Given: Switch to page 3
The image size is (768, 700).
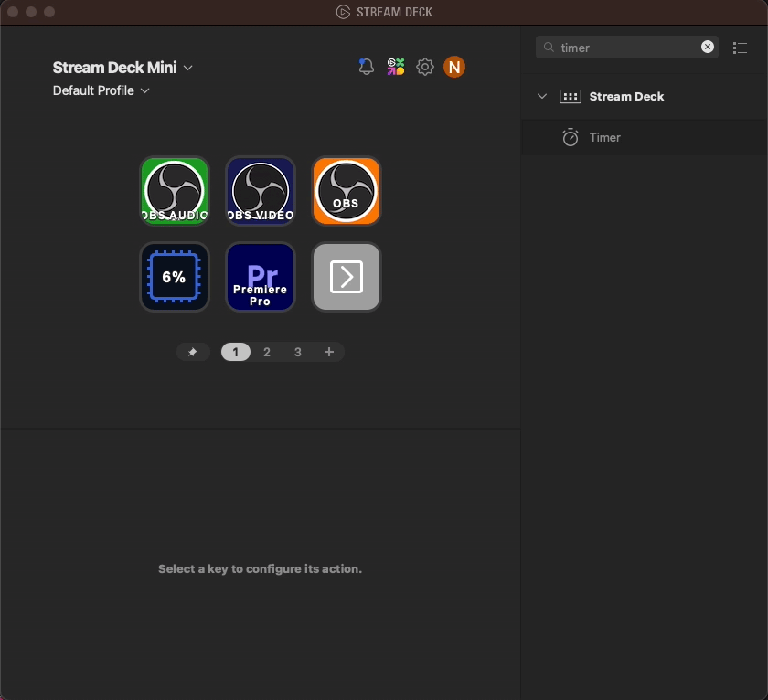Looking at the screenshot, I should click(298, 352).
